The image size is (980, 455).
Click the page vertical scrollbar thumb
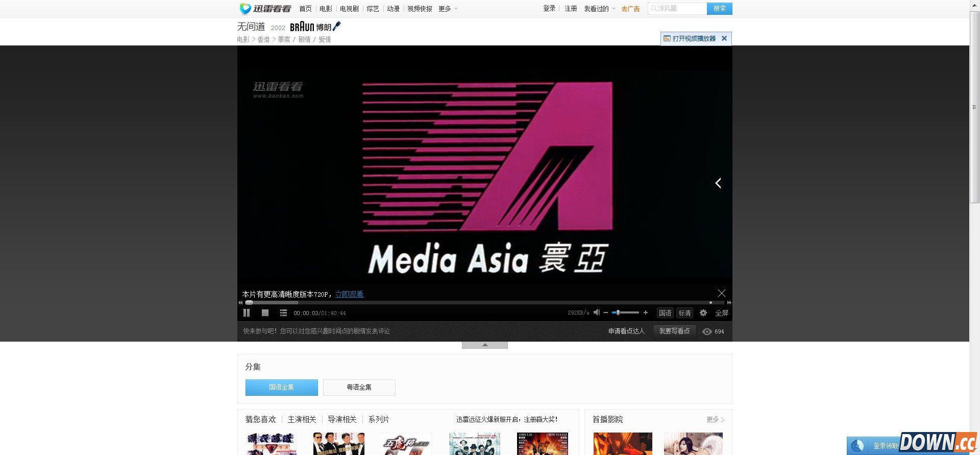click(974, 107)
